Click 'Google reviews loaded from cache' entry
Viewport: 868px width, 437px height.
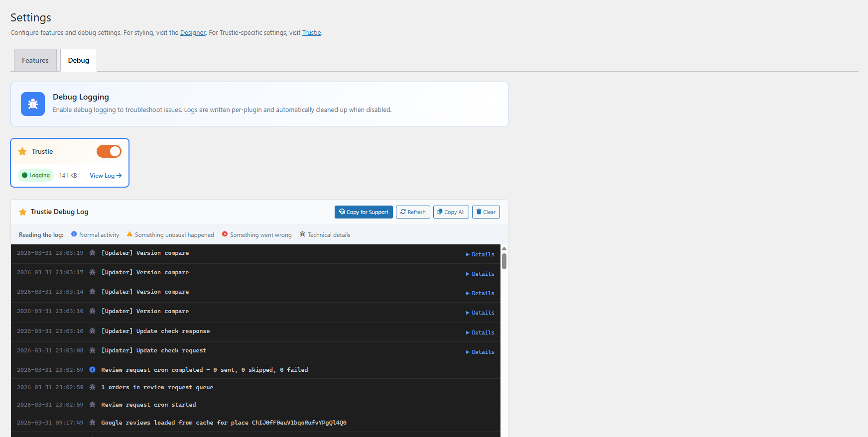pyautogui.click(x=224, y=423)
